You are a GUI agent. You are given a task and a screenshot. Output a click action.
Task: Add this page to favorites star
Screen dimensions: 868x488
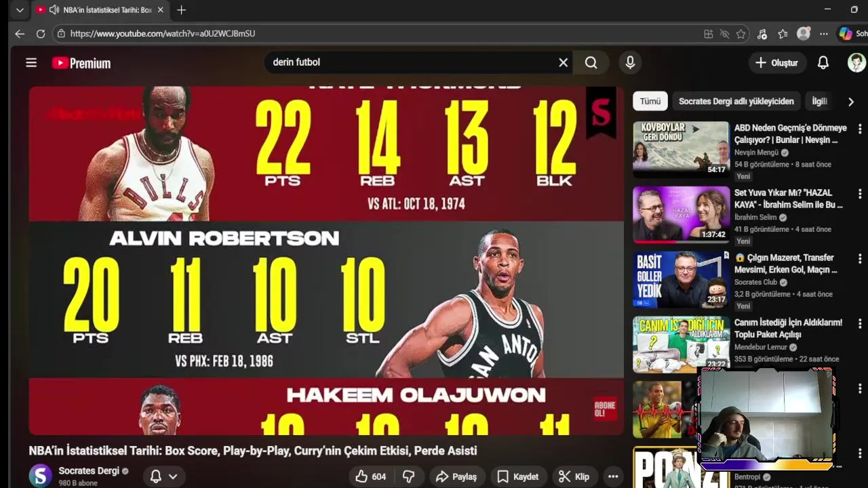click(x=741, y=34)
